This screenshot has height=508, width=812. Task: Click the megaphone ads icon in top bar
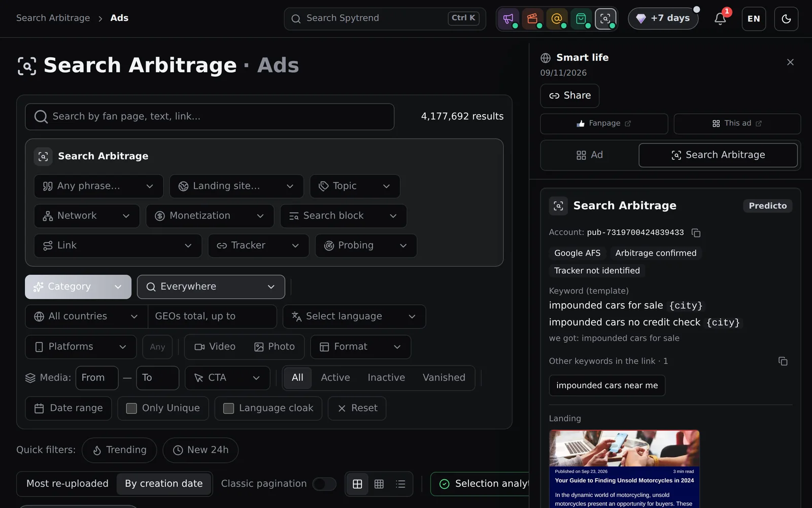pos(508,19)
